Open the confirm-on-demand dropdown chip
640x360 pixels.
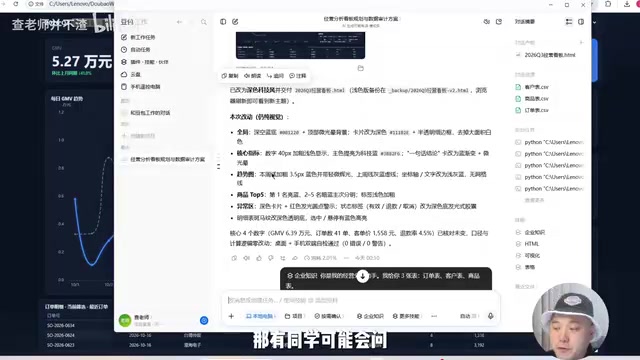[x=329, y=316]
